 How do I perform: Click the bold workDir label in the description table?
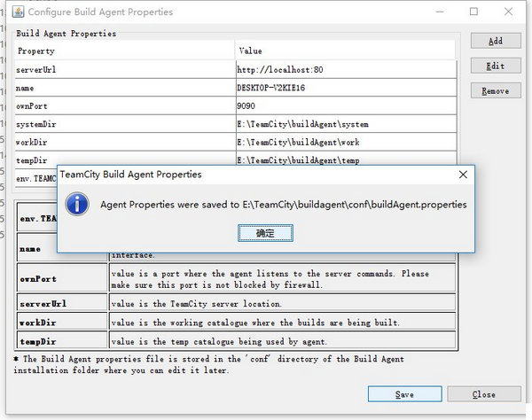(37, 323)
